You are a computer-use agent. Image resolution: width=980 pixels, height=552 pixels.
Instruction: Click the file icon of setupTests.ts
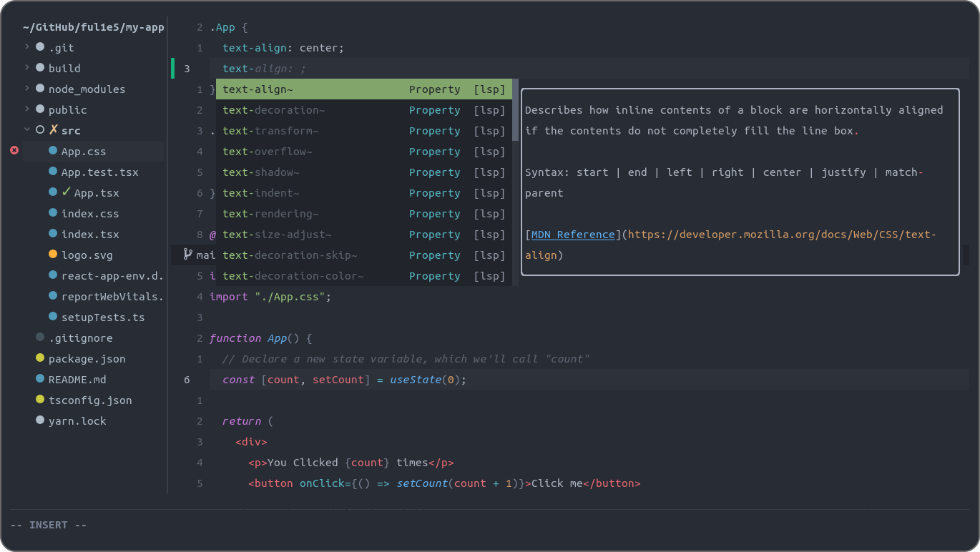point(53,317)
